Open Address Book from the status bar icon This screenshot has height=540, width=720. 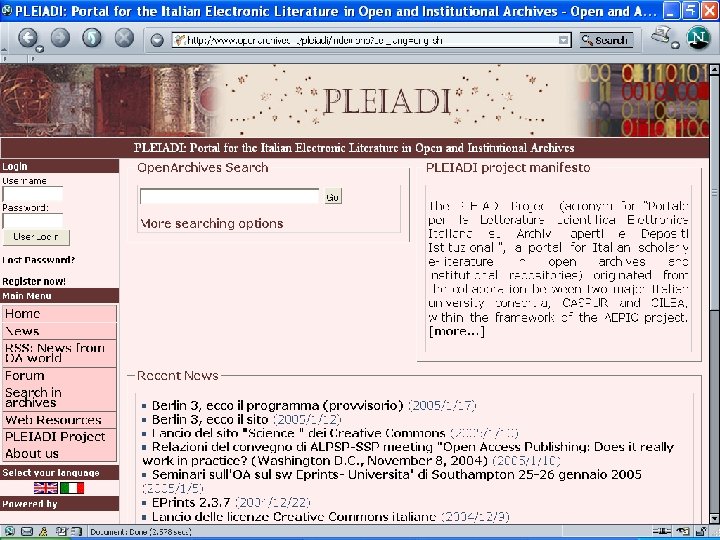[x=76, y=532]
